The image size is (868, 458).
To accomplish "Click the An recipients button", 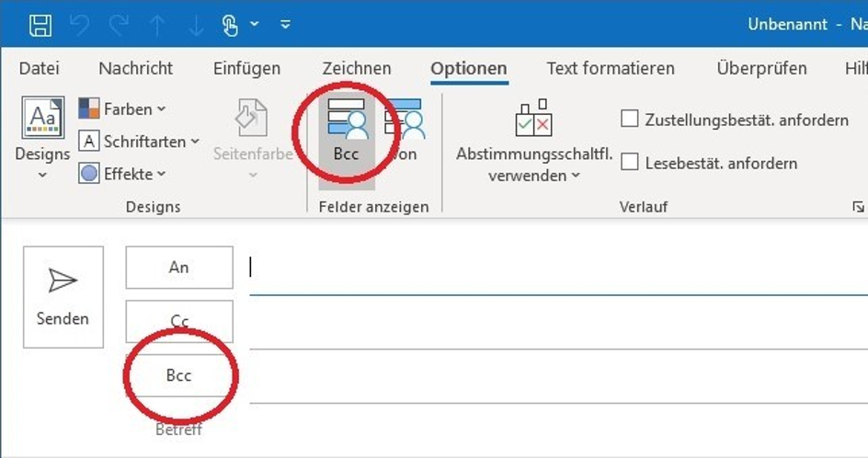I will (179, 268).
